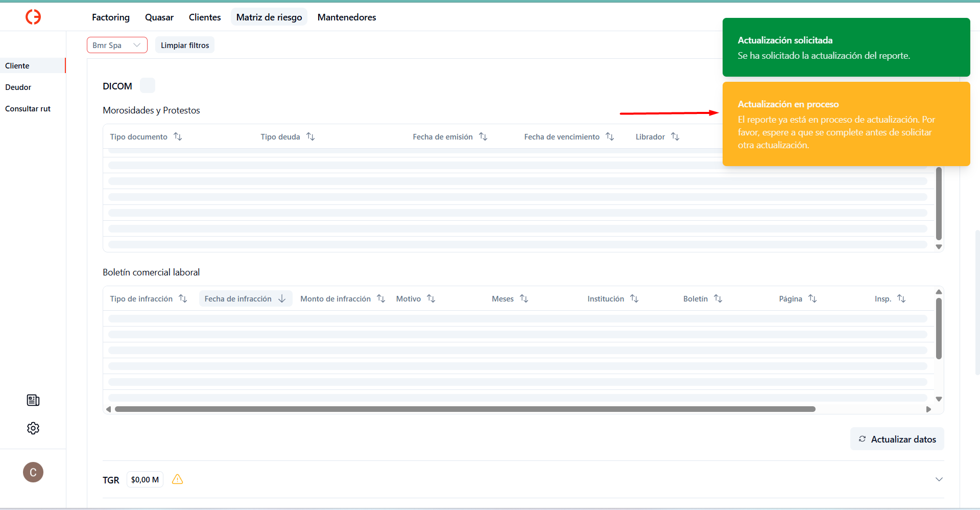Open the Bmr Spa client dropdown
The height and width of the screenshot is (510, 980).
(x=117, y=45)
